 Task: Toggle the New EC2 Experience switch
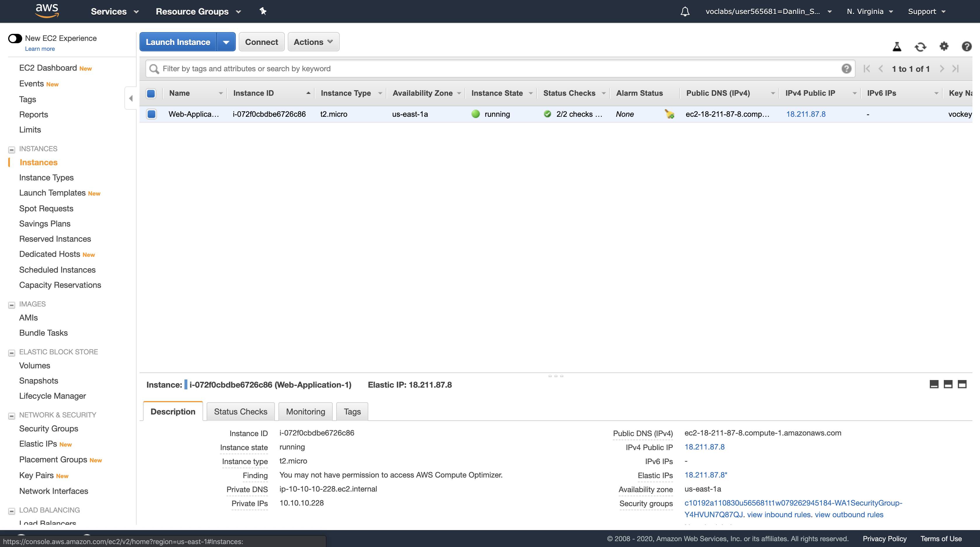click(15, 39)
